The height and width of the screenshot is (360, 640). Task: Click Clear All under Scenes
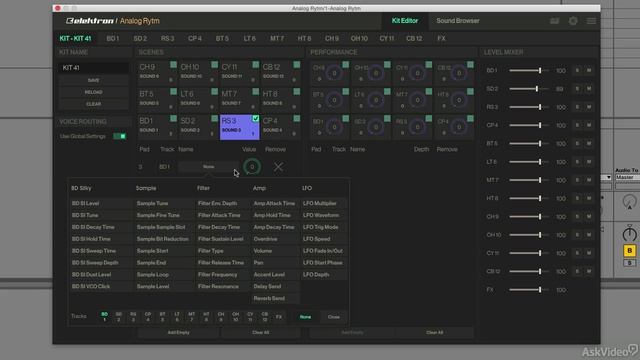[x=260, y=332]
